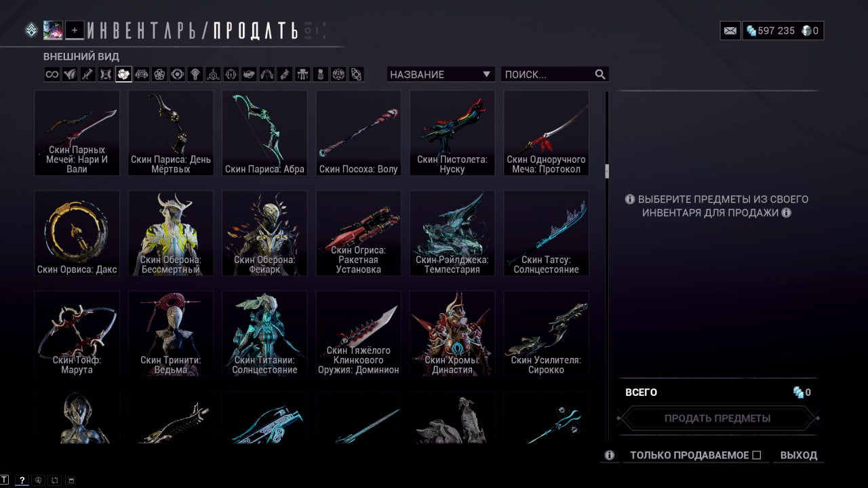
Task: Click the player avatar glyph at top left
Action: [53, 30]
